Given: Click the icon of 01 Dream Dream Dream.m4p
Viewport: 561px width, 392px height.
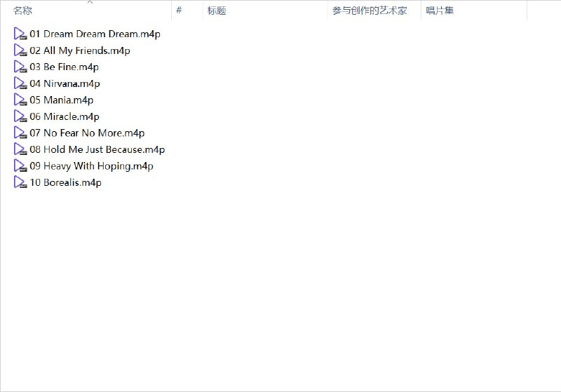Looking at the screenshot, I should [x=20, y=34].
